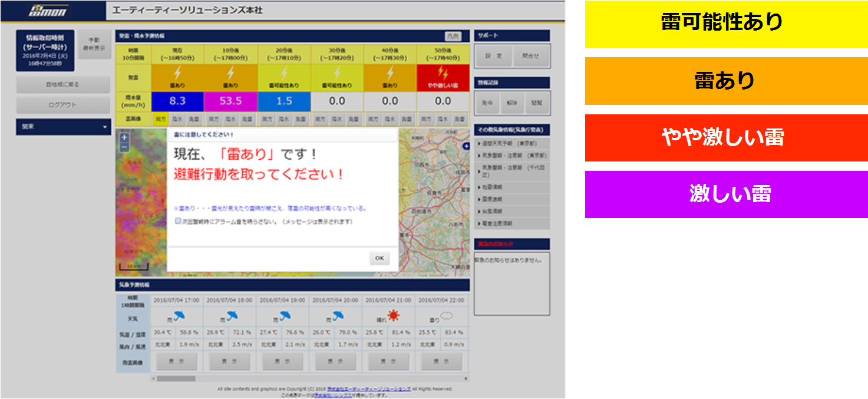868x399 pixels.
Task: Expand the 竜巻注意情報 entry
Action: 512,223
